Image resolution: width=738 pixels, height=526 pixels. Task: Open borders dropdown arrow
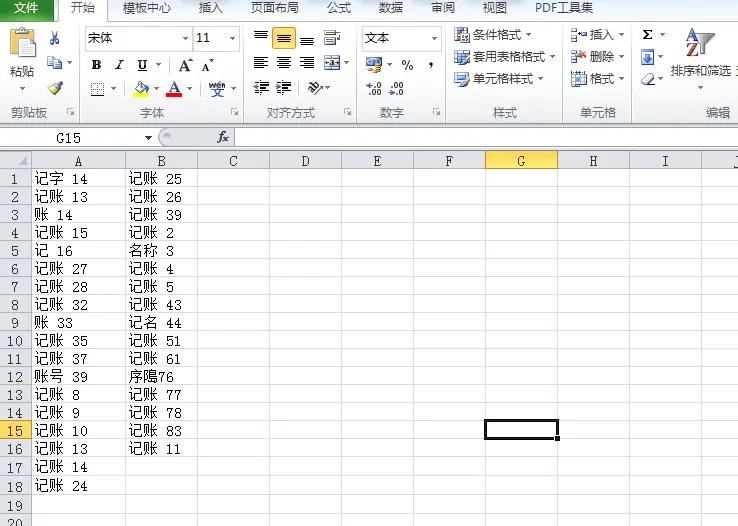point(113,88)
